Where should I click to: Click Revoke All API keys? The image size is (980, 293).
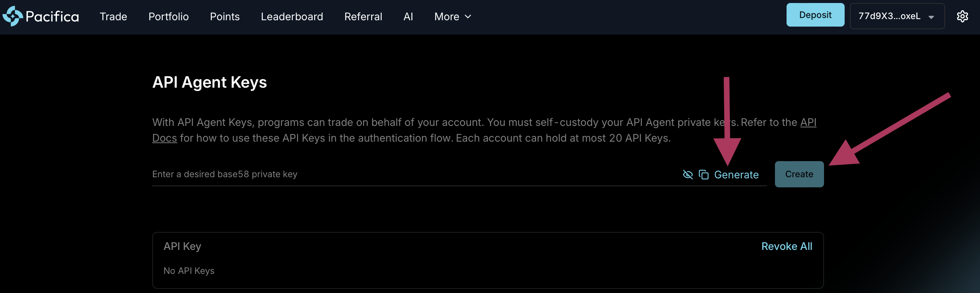click(x=786, y=246)
